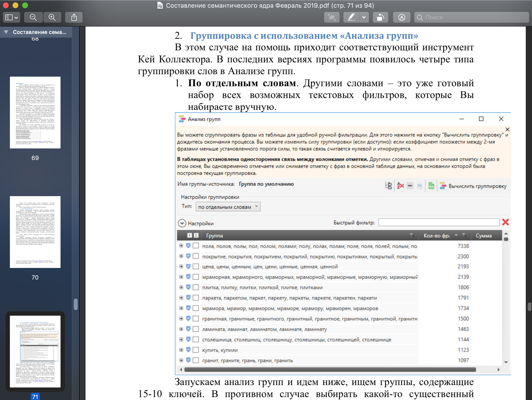Click the minus collapse toolbar icon
Viewport: 532px width, 400px height.
(410, 186)
